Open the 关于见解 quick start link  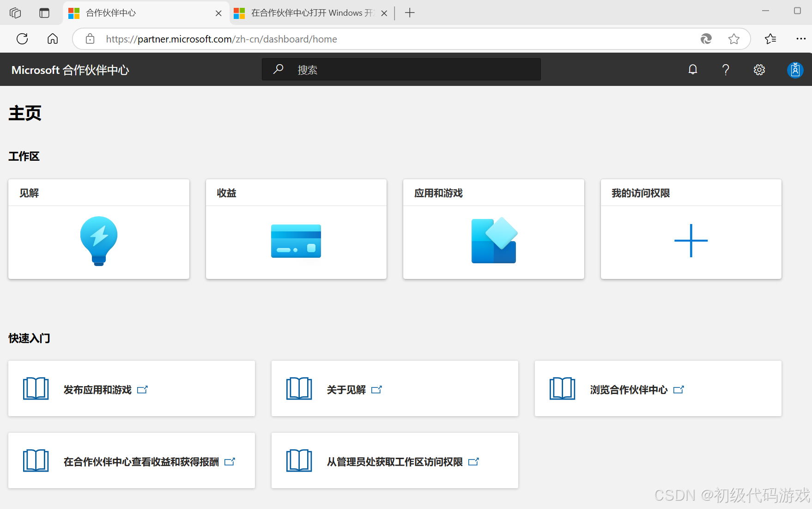click(x=346, y=390)
